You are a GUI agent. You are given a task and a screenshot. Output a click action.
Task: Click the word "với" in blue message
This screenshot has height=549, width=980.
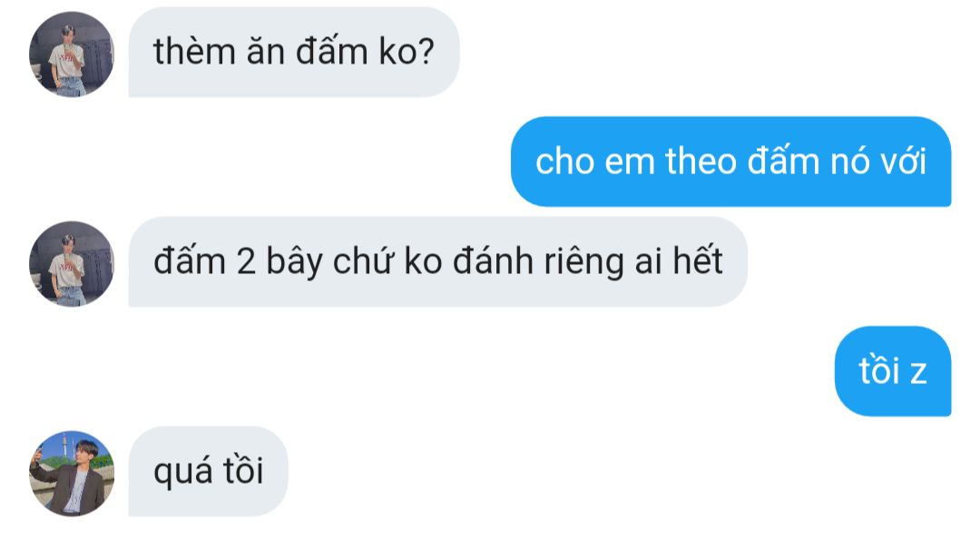tap(904, 162)
